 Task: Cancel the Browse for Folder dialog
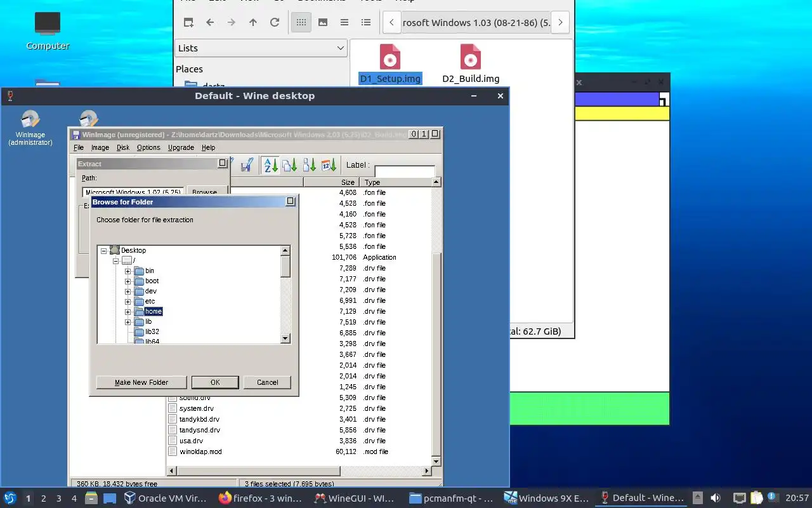coord(267,382)
